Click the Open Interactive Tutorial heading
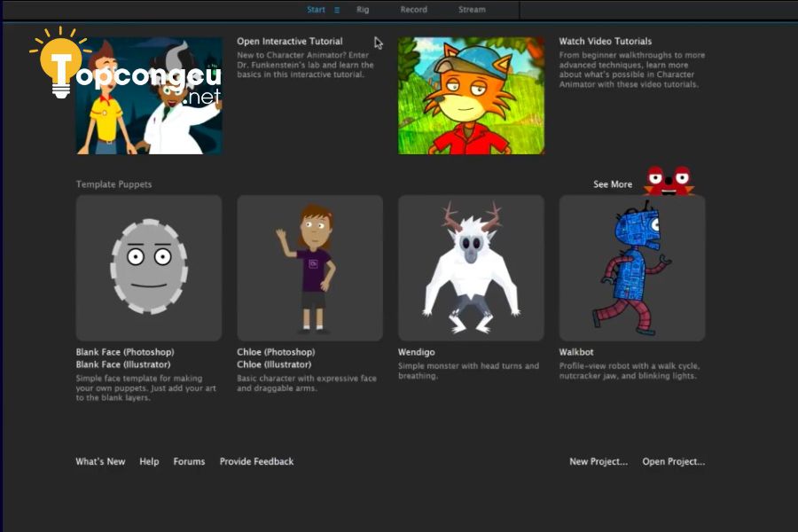Screen dimensions: 798x532 pyautogui.click(x=290, y=42)
